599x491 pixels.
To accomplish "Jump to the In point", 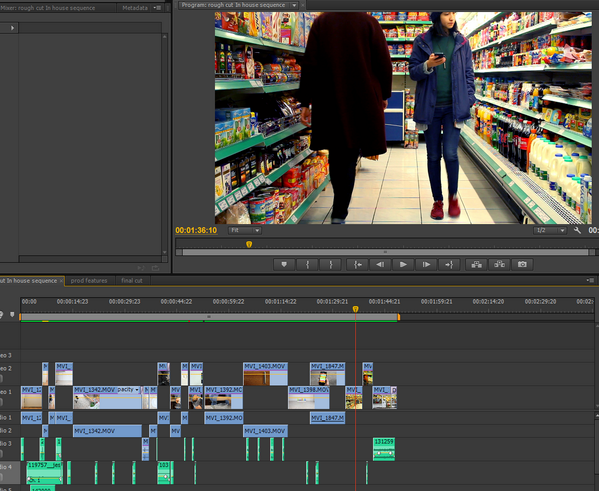I will click(x=357, y=264).
